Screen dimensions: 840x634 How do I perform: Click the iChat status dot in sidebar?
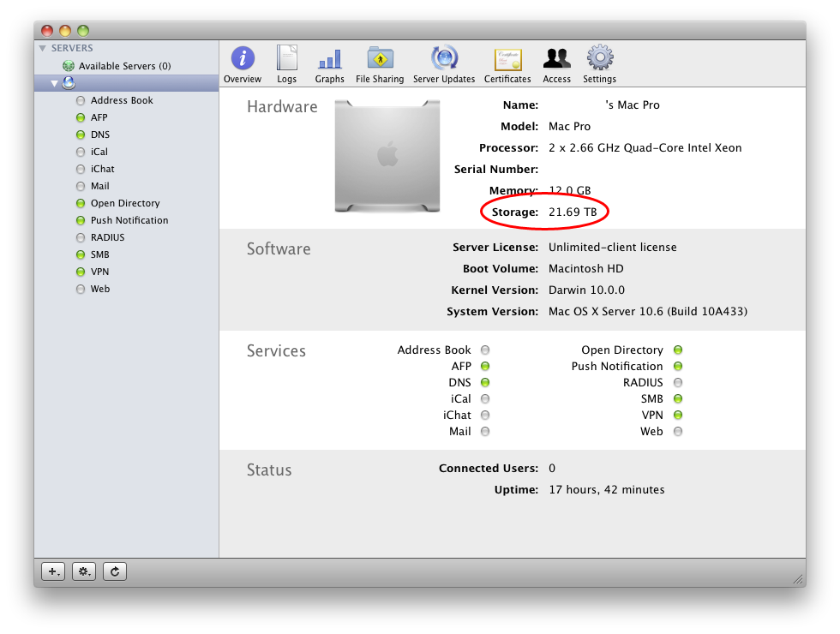[81, 169]
